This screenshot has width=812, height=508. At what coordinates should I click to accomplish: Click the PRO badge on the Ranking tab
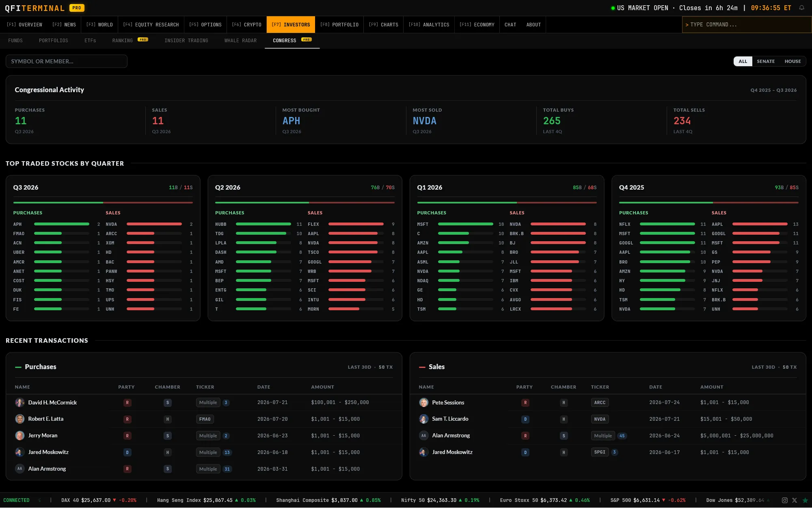click(x=143, y=39)
